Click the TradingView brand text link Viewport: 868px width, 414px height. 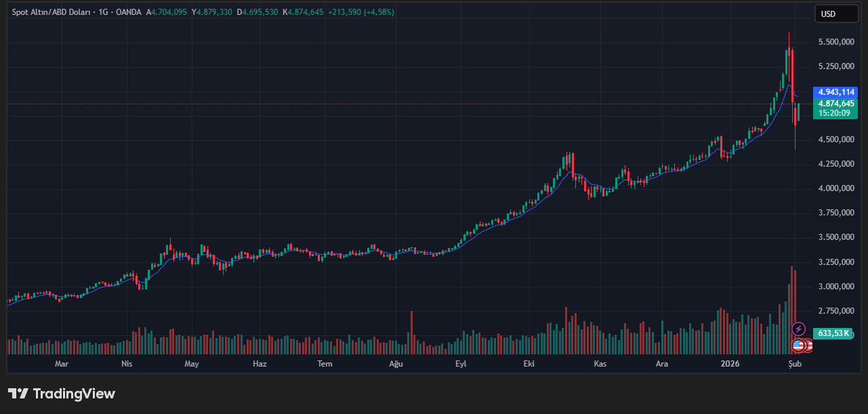tap(74, 394)
